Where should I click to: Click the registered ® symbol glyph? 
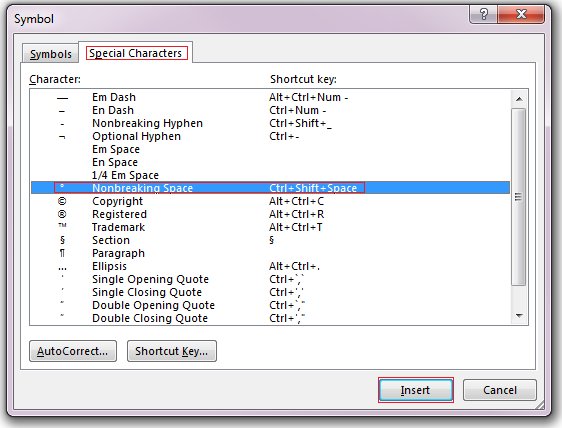pyautogui.click(x=62, y=214)
